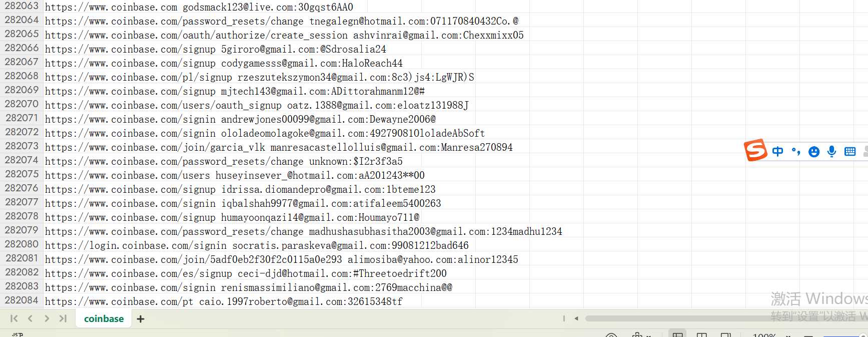This screenshot has width=868, height=337.
Task: Select row header 282071
Action: point(22,118)
